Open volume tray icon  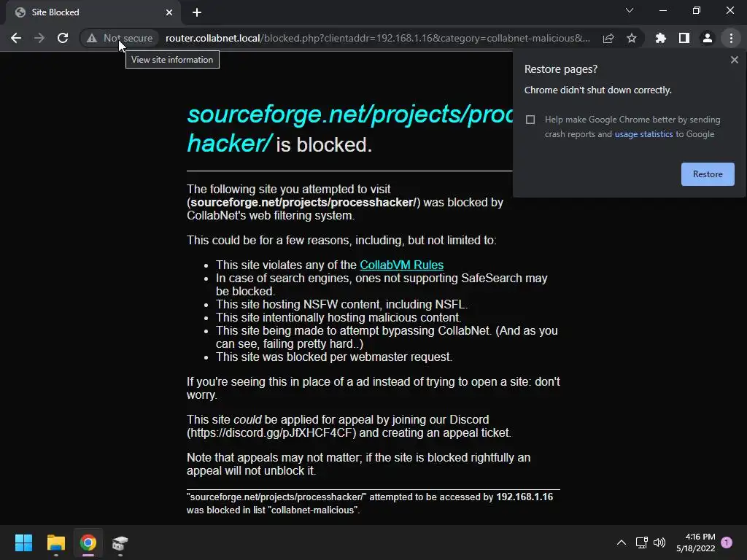pyautogui.click(x=659, y=542)
